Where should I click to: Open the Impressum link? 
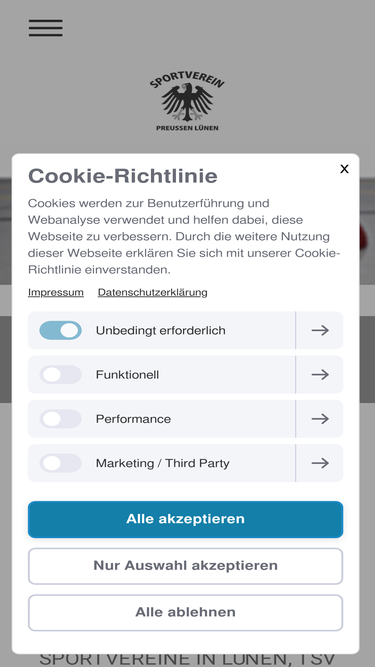pyautogui.click(x=56, y=293)
